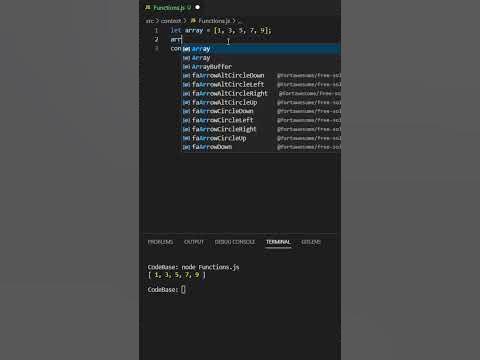Select the 'faArrowAltCircleUp' suggestion
Viewport: 480px width, 360px height.
261,103
